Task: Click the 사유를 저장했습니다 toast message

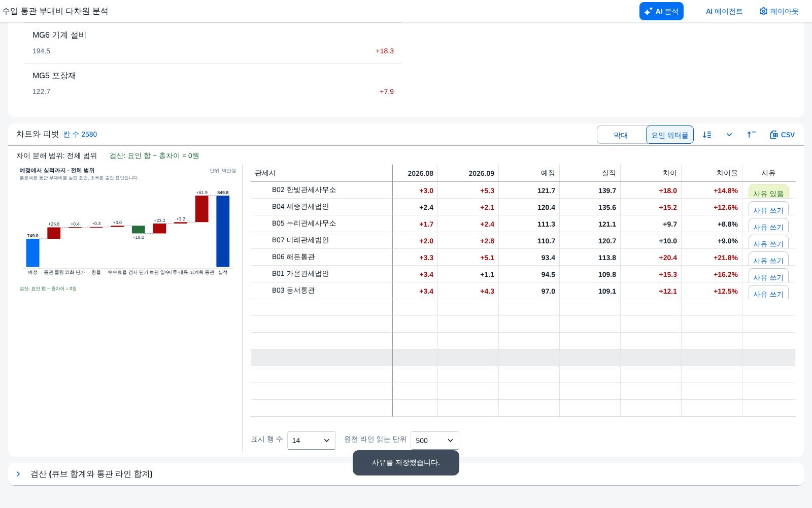Action: [406, 463]
